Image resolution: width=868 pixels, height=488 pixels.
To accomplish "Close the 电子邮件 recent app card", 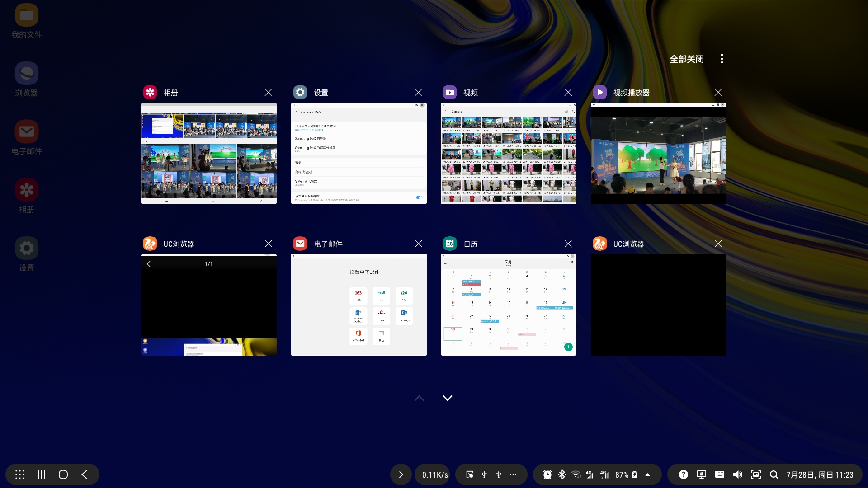I will coord(418,244).
